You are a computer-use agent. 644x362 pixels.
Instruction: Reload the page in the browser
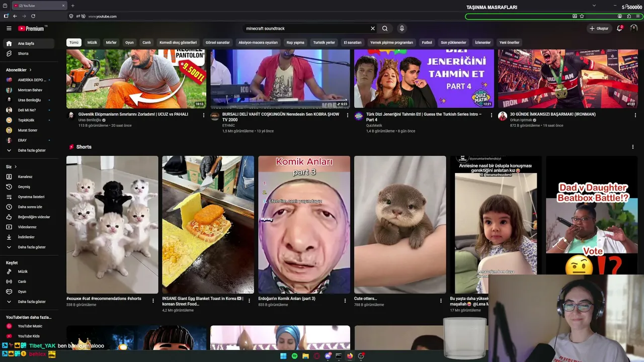pyautogui.click(x=33, y=16)
